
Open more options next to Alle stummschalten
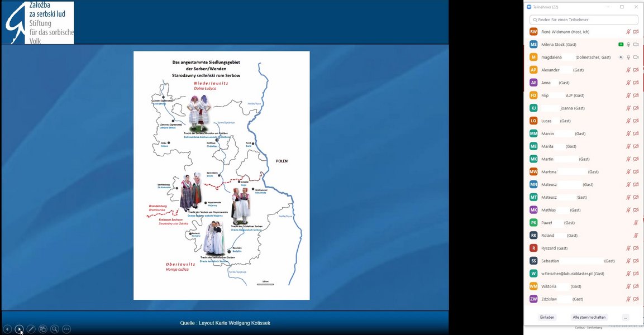click(625, 317)
